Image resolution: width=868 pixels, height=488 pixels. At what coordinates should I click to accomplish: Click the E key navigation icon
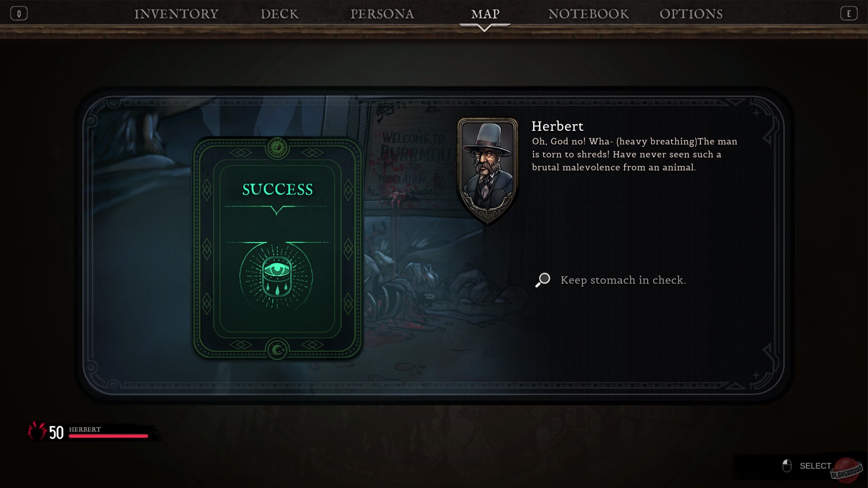point(849,14)
